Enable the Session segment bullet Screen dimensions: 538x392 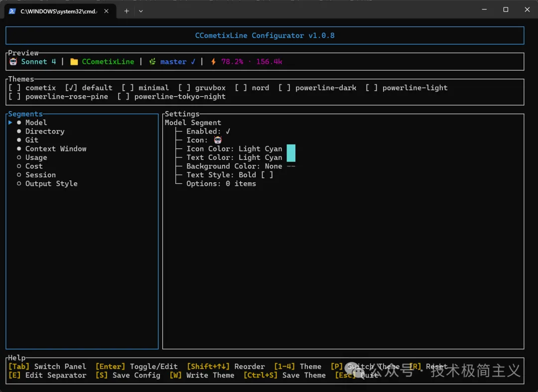pos(19,175)
